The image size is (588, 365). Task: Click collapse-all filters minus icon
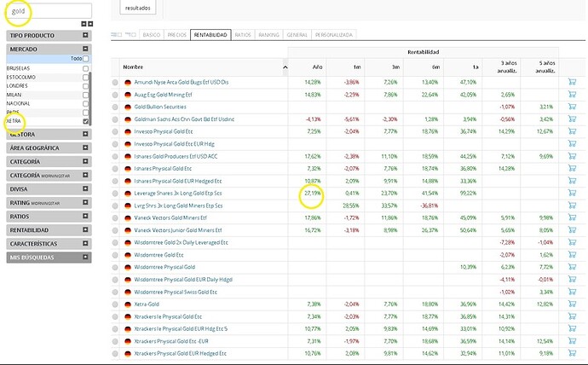[x=84, y=24]
